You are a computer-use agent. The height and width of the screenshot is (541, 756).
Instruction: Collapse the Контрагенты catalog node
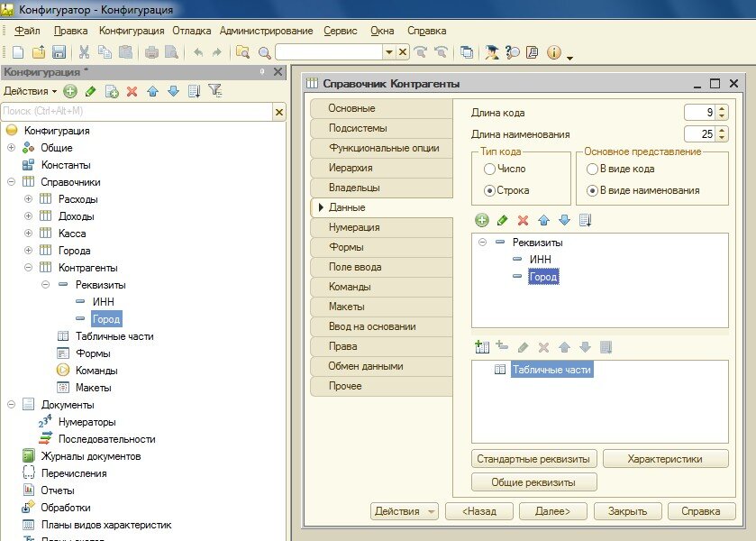pos(29,268)
